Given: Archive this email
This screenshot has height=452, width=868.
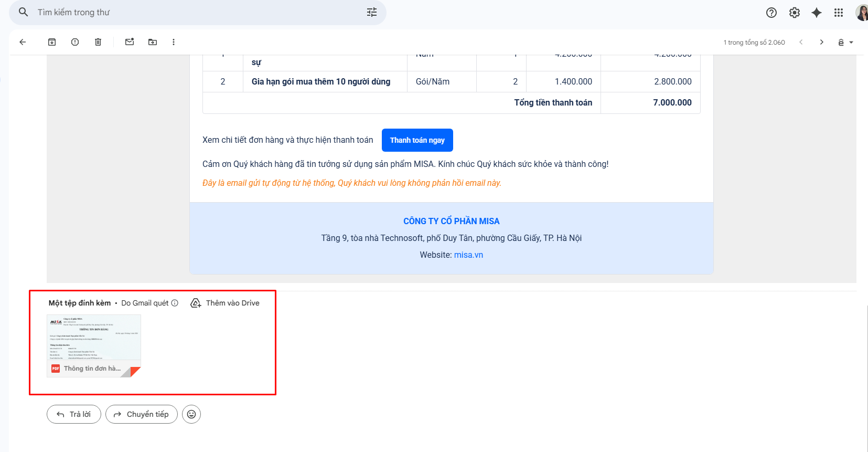Looking at the screenshot, I should coord(52,42).
